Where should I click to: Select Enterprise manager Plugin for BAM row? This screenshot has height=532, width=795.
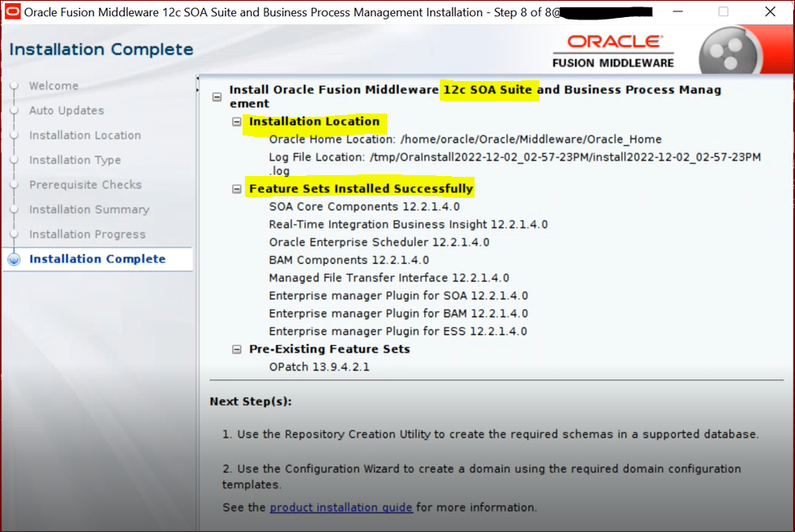click(398, 314)
